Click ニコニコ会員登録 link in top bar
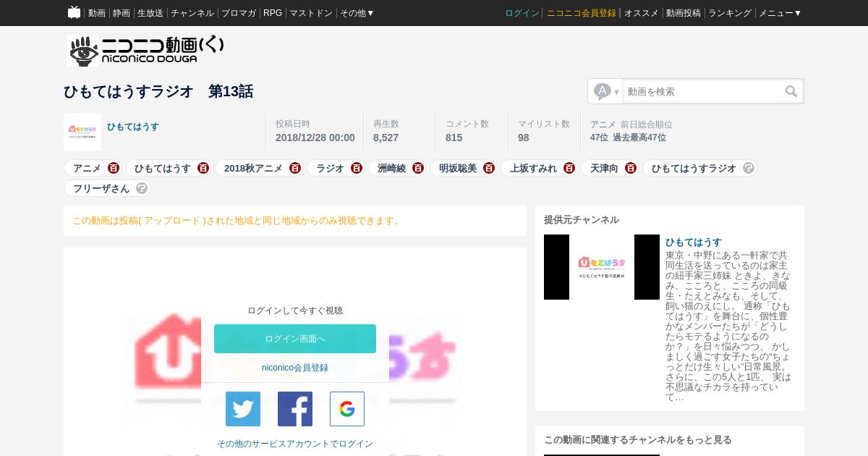Screen dimensions: 868x456 pos(582,13)
